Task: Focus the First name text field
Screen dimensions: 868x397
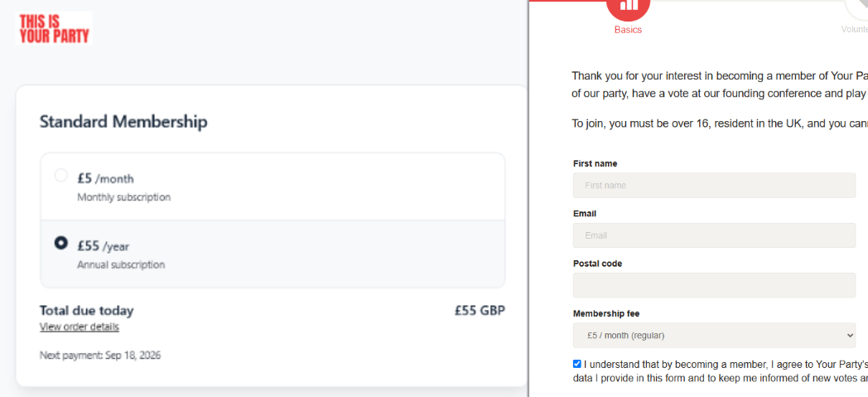Action: pyautogui.click(x=713, y=185)
